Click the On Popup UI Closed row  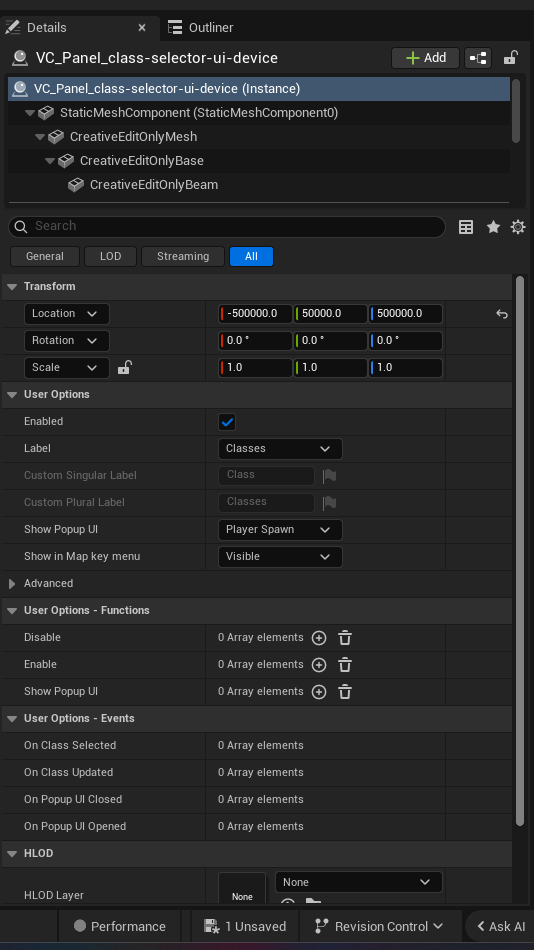coord(257,799)
